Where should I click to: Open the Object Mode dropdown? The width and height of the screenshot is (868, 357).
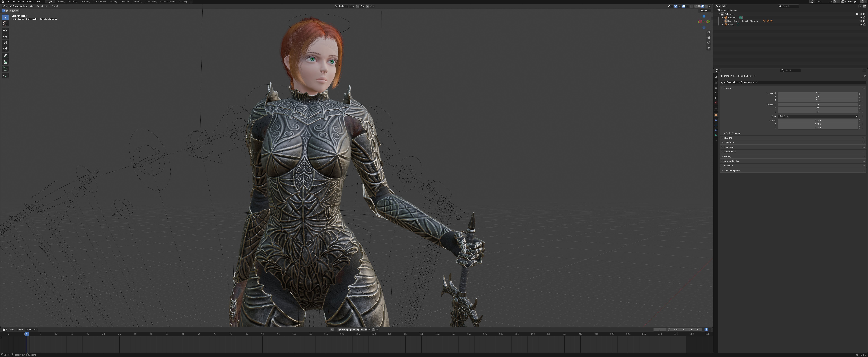tap(18, 6)
